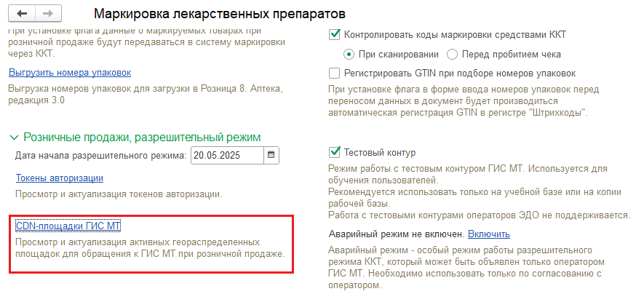
Task: Click "Включить" emergency mode link
Action: pos(489,234)
